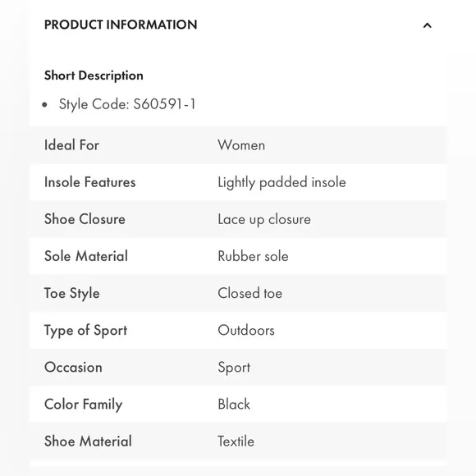Select the Insole Features row label

(x=89, y=182)
